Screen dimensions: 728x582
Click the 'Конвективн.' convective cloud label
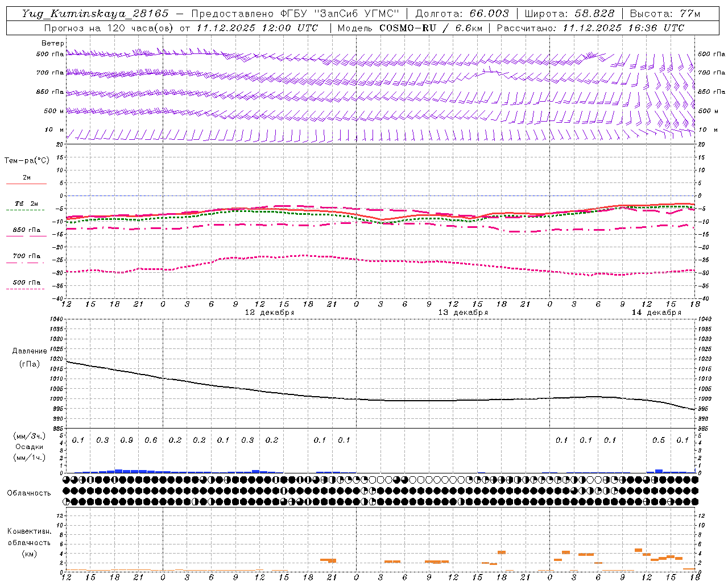point(29,531)
